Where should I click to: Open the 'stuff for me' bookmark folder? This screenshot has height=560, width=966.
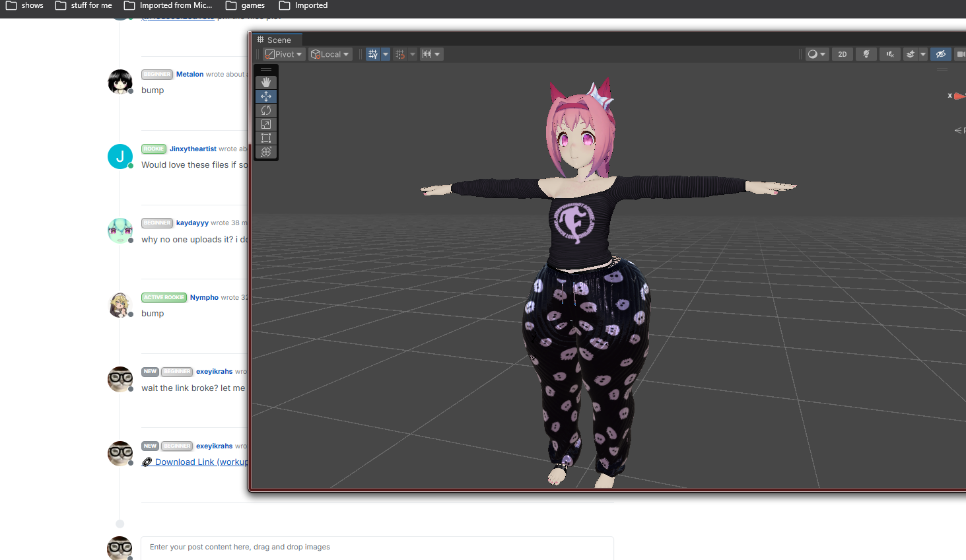click(x=84, y=5)
